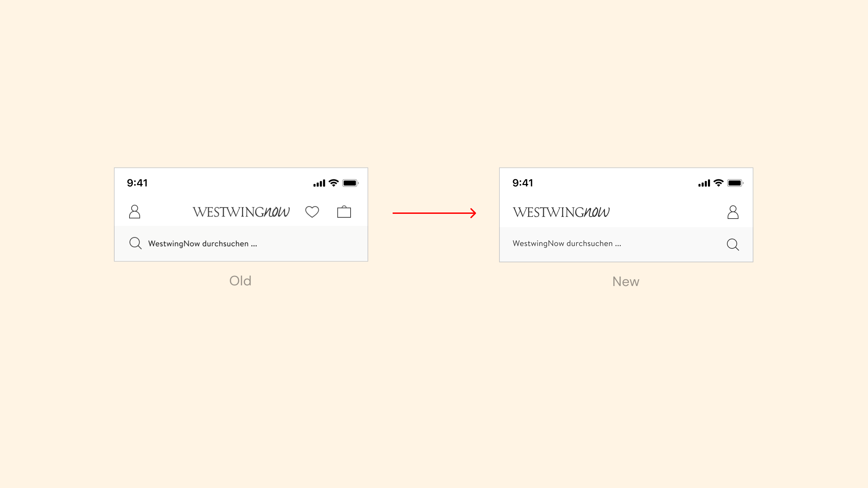Open the profile icon in the Old header
The height and width of the screenshot is (488, 868).
tap(135, 212)
